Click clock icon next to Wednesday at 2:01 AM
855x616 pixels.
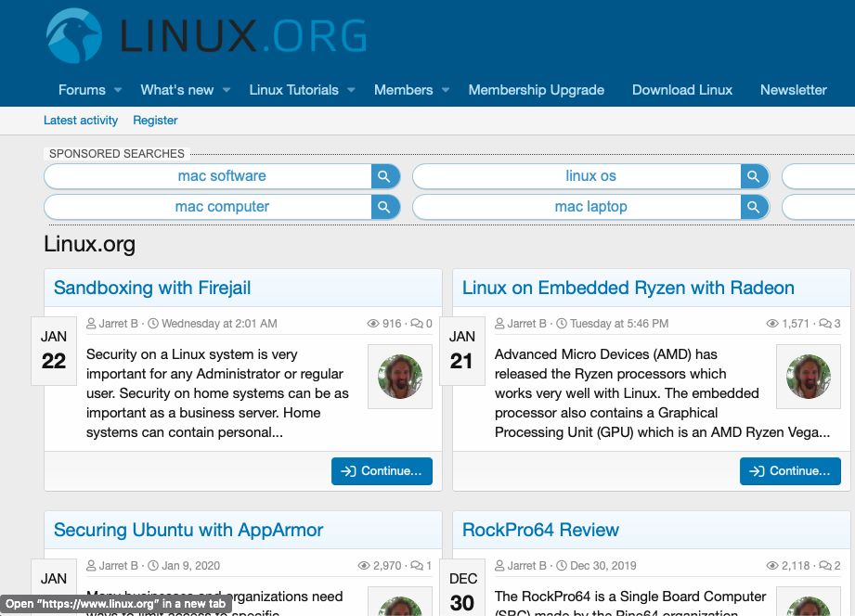click(154, 324)
